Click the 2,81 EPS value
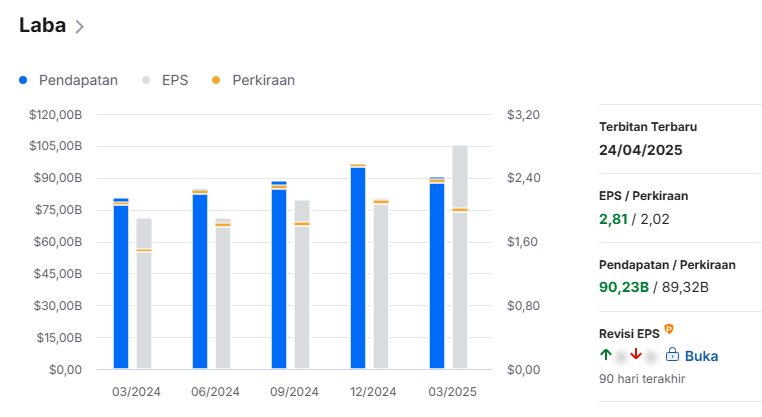 [x=613, y=219]
